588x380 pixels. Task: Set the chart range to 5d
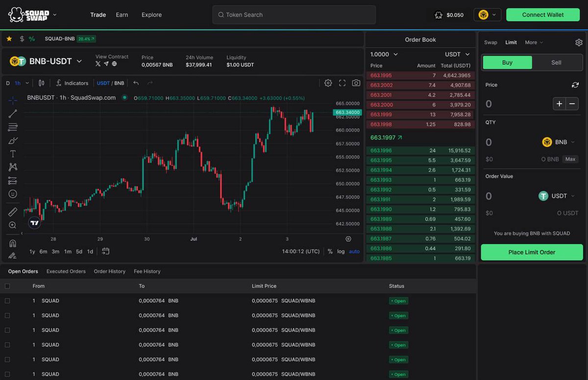(x=79, y=251)
